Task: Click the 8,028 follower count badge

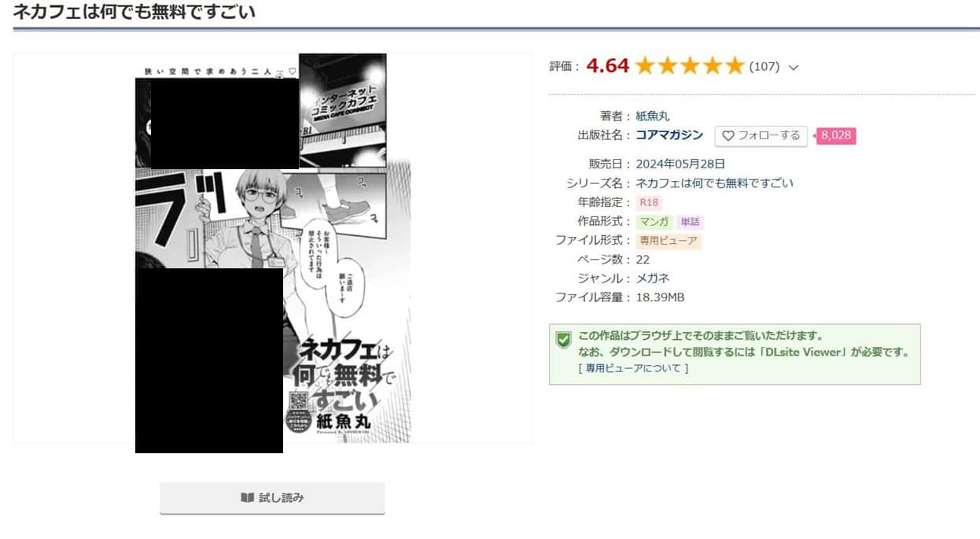Action: (835, 135)
